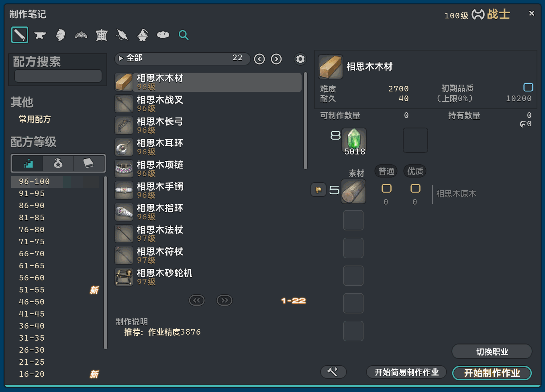Pick the Alchemist alembic class icon
Image resolution: width=545 pixels, height=392 pixels.
tap(143, 35)
